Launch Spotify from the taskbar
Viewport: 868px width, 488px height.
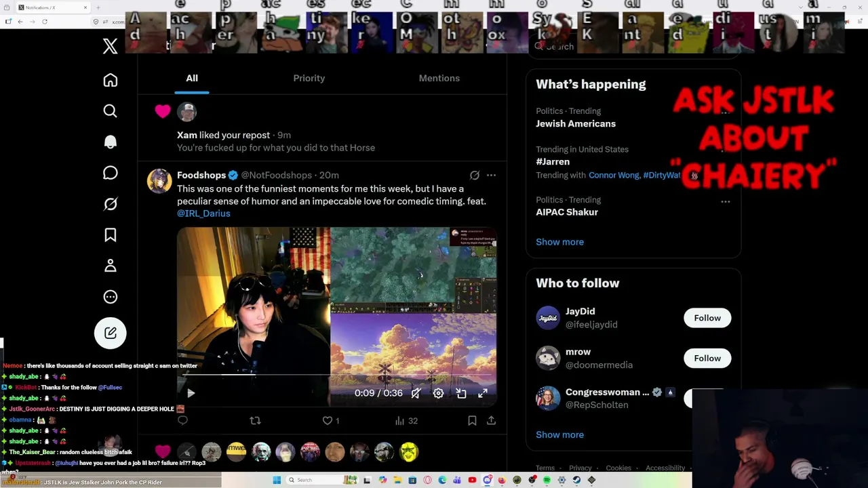tap(547, 481)
